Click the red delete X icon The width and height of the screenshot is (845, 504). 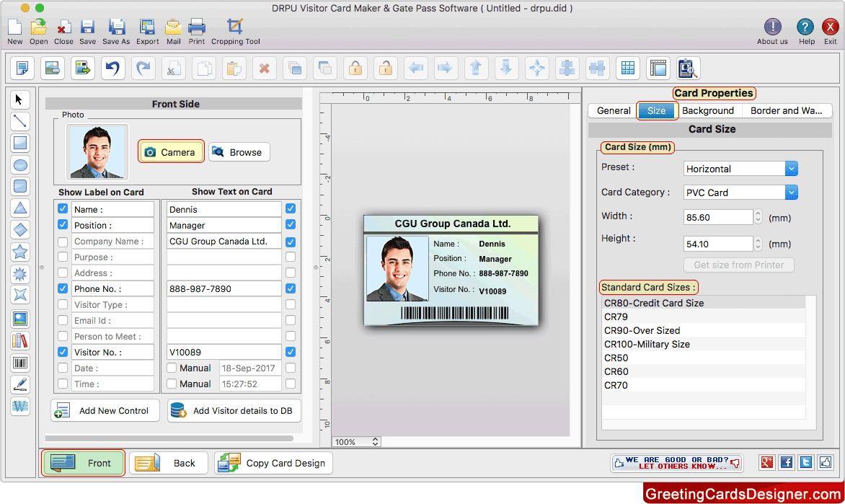[x=264, y=68]
